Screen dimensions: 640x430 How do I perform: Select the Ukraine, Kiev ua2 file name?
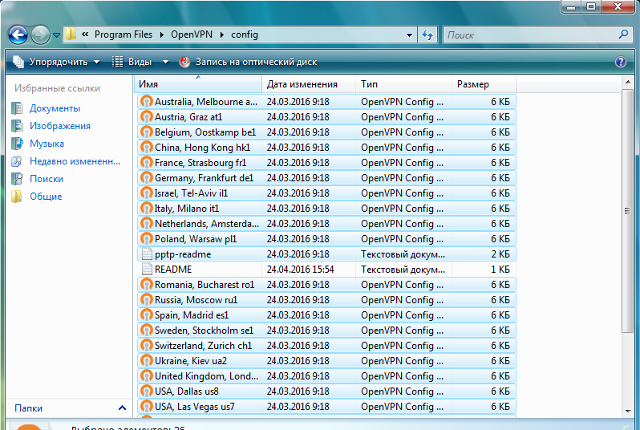coord(191,361)
